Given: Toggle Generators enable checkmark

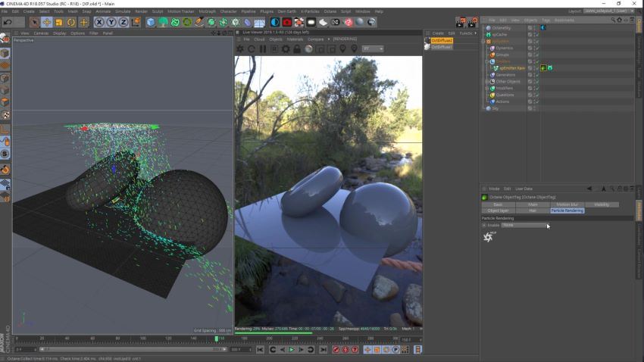Looking at the screenshot, I should coord(537,75).
